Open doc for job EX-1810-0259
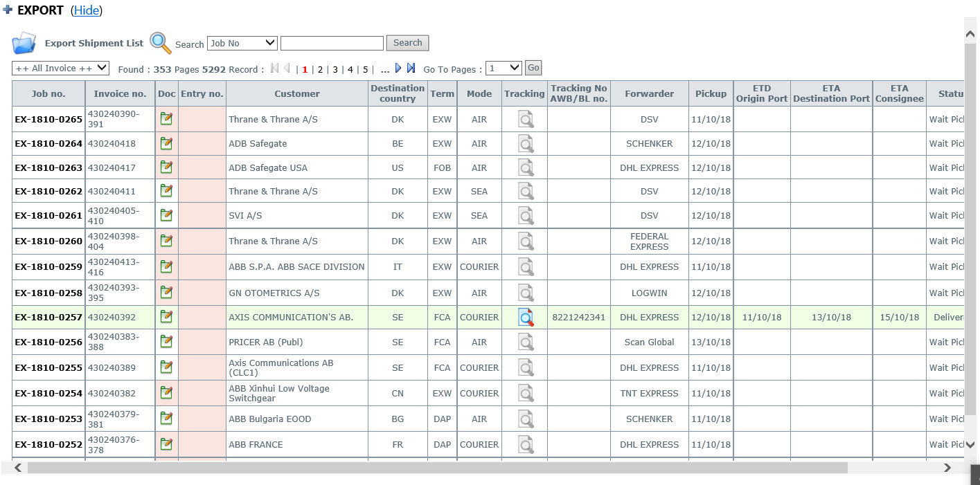Viewport: 980px width, 485px height. tap(166, 266)
